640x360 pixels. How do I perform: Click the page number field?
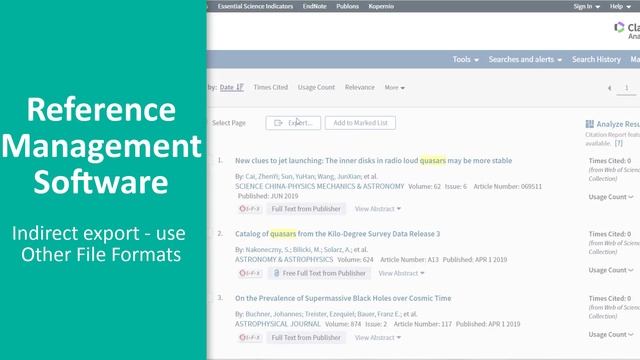coord(627,88)
